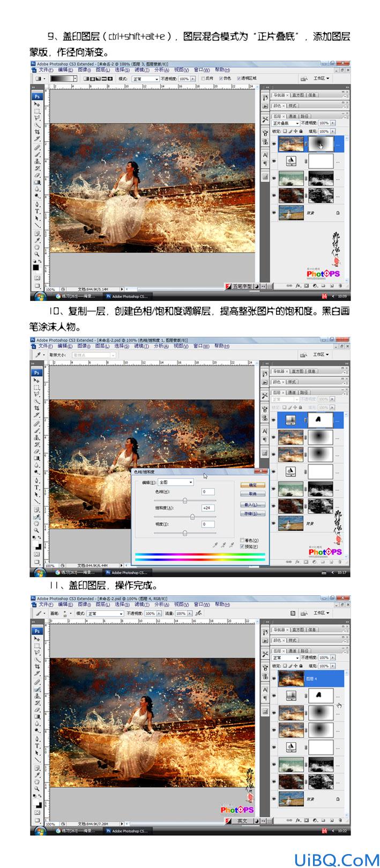Image resolution: width=380 pixels, height=868 pixels.
Task: Click 取消 button in Hue/Saturation dialog
Action: click(x=253, y=494)
